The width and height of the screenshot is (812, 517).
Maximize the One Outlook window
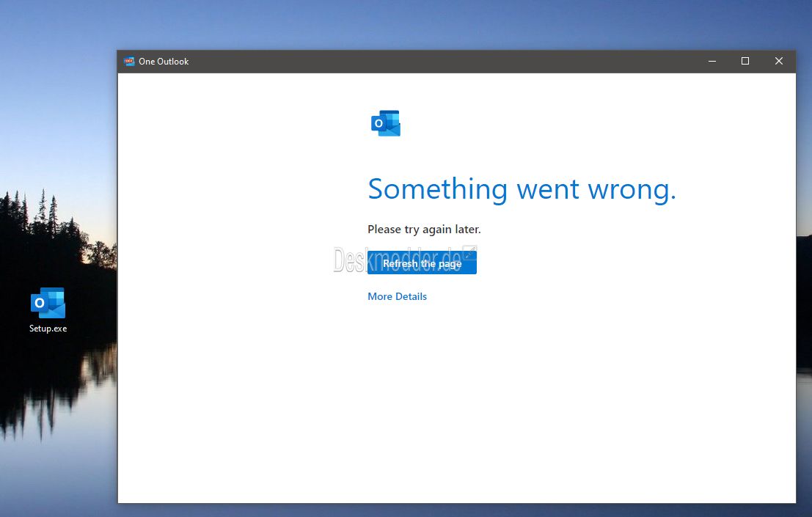745,61
